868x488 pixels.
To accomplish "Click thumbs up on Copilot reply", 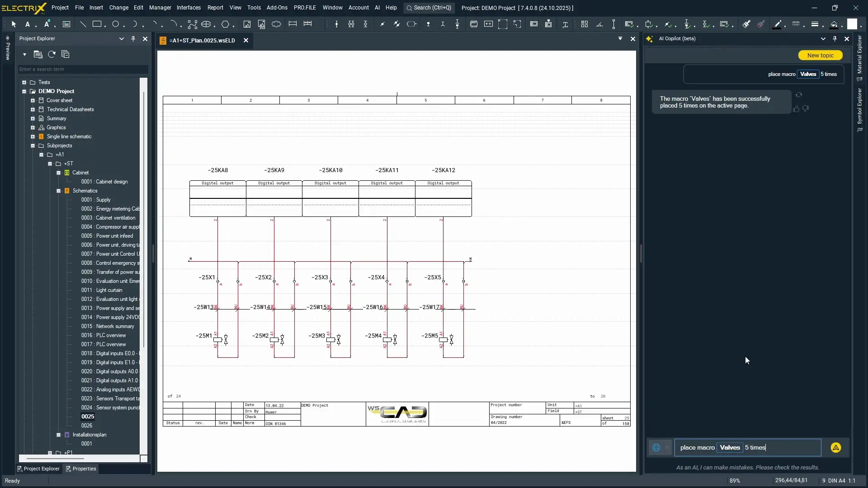I will click(796, 109).
